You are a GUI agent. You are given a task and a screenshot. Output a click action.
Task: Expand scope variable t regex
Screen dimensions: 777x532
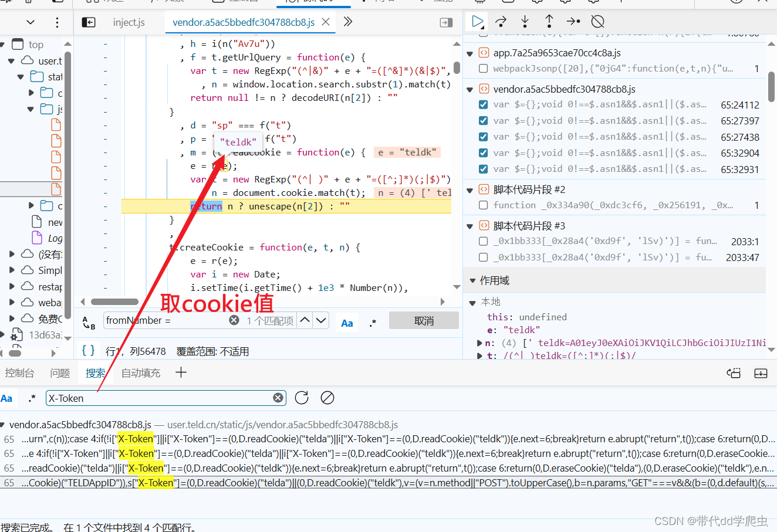(480, 355)
